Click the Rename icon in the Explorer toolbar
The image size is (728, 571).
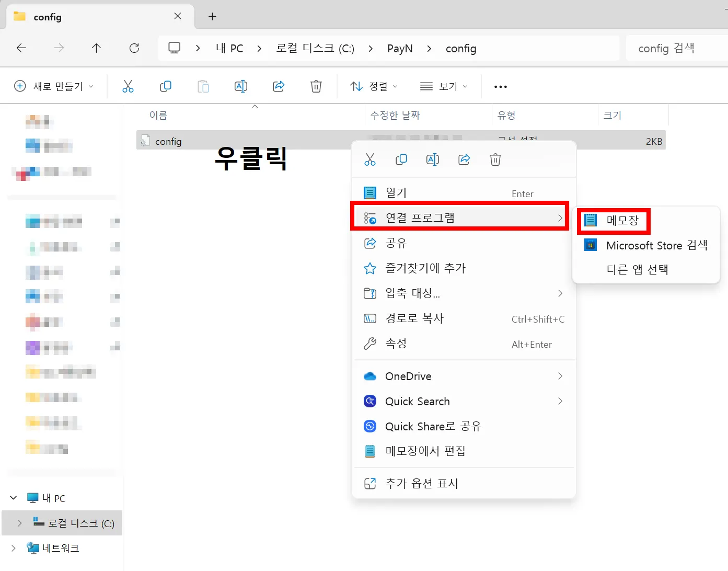point(241,86)
